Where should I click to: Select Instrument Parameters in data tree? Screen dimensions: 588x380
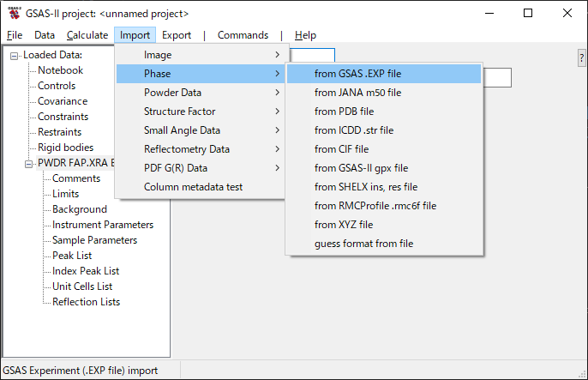(x=103, y=225)
